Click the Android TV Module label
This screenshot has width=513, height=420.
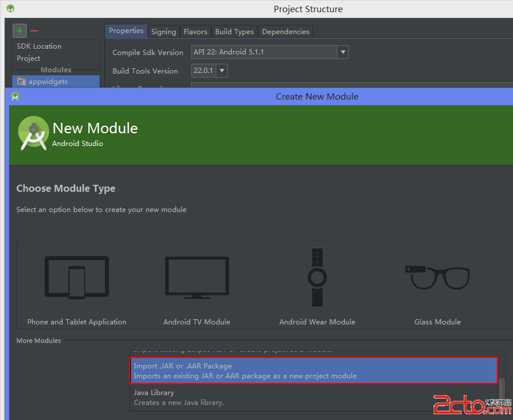197,322
